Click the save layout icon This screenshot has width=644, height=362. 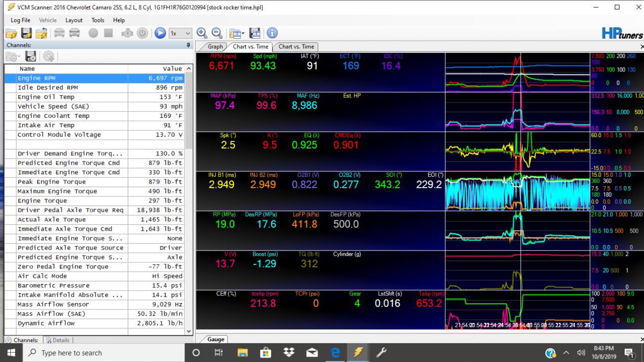[255, 33]
